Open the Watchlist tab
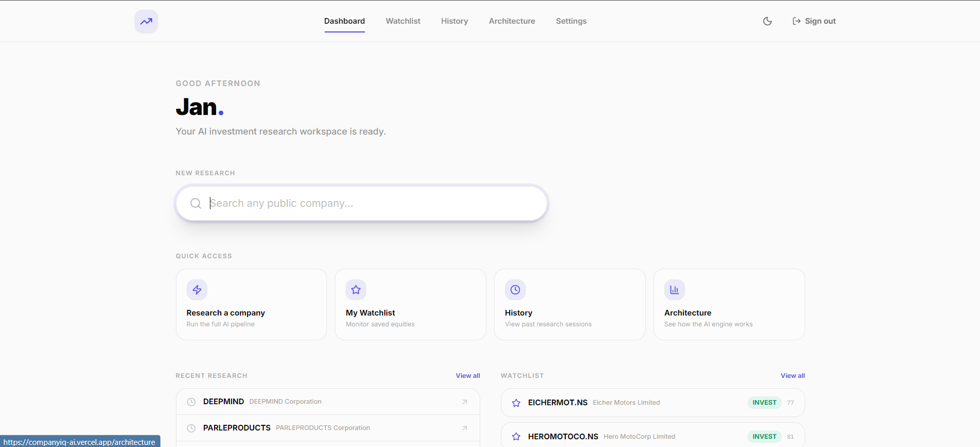 [x=403, y=21]
